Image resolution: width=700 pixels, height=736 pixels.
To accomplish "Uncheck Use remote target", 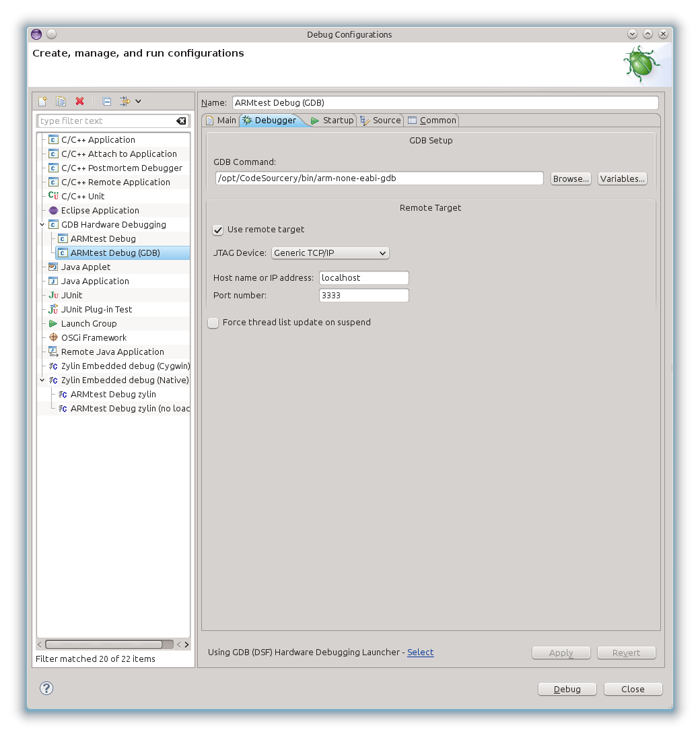I will 217,230.
